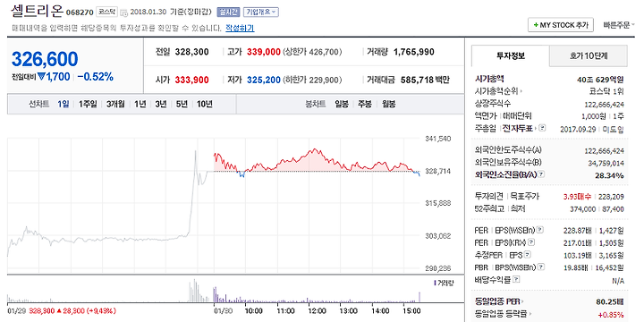
Task: Select the 5년 line chart period
Action: tap(182, 105)
